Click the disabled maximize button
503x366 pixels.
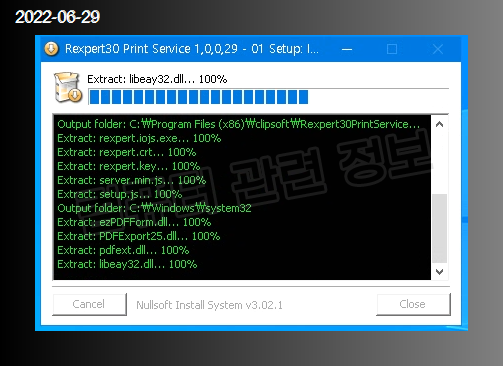coord(392,49)
